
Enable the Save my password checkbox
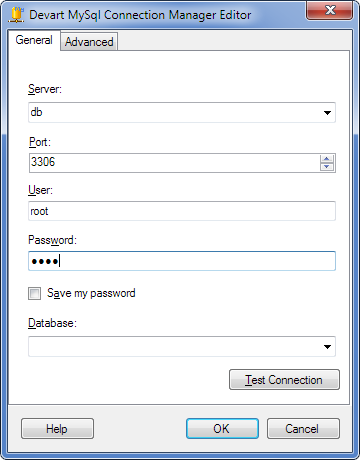pyautogui.click(x=35, y=294)
